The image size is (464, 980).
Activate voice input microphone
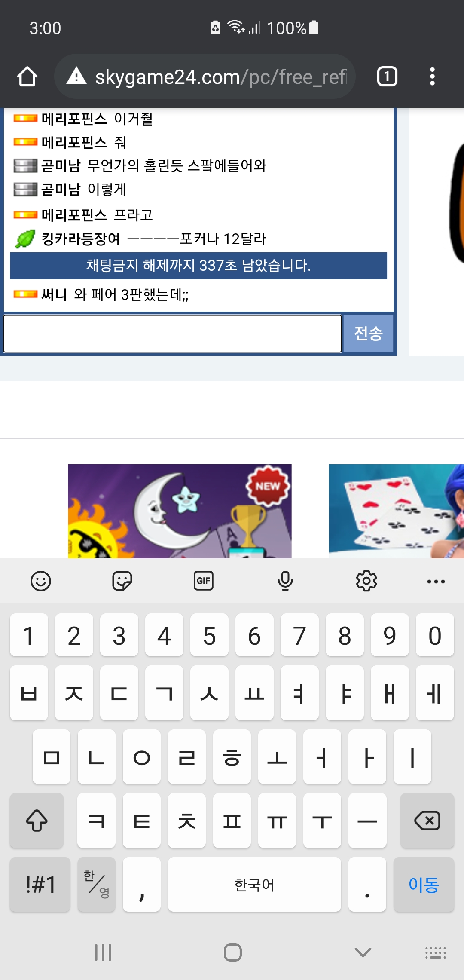pyautogui.click(x=285, y=581)
